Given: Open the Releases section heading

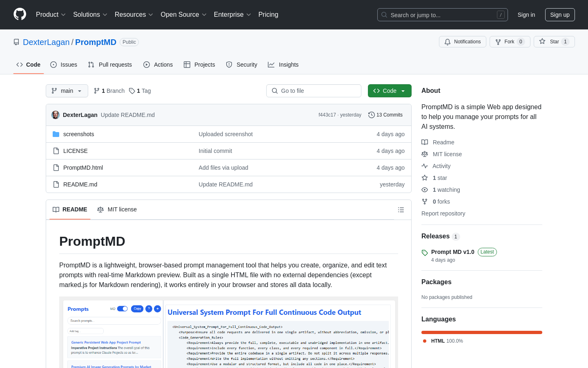Looking at the screenshot, I should [x=435, y=236].
